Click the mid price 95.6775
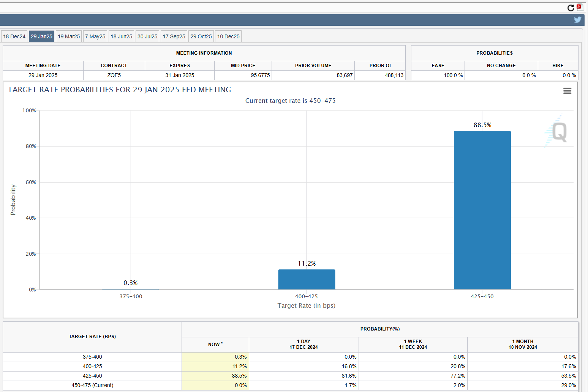This screenshot has width=588, height=392. pos(260,75)
